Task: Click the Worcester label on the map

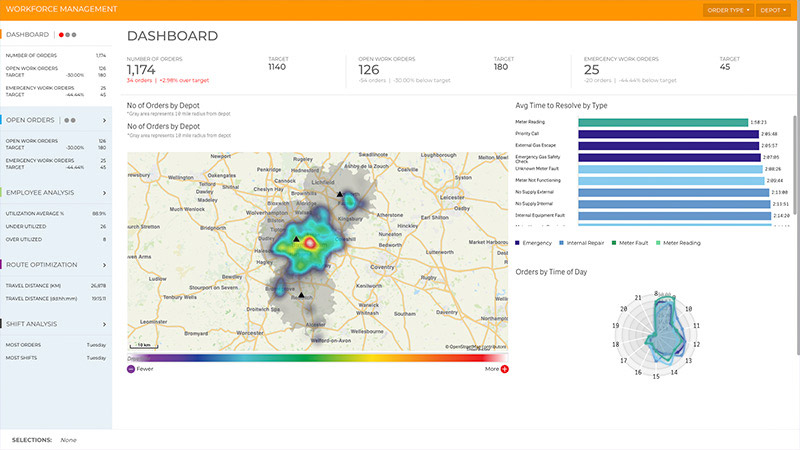Action: (x=250, y=333)
